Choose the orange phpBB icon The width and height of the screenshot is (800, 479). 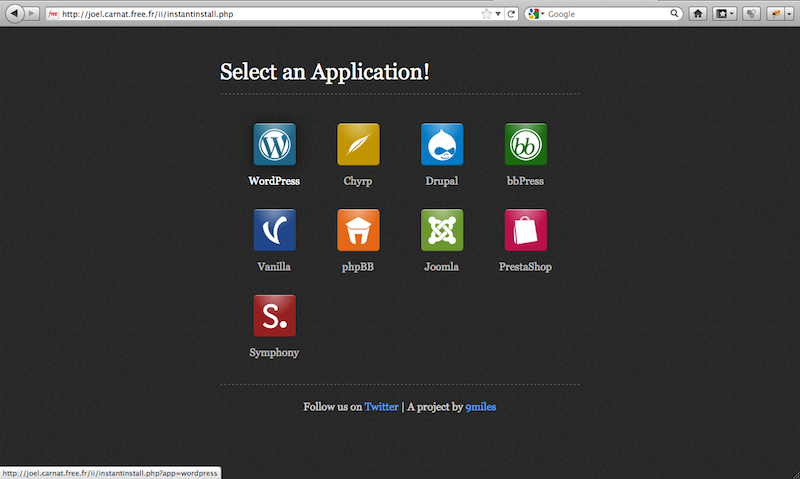pos(358,230)
